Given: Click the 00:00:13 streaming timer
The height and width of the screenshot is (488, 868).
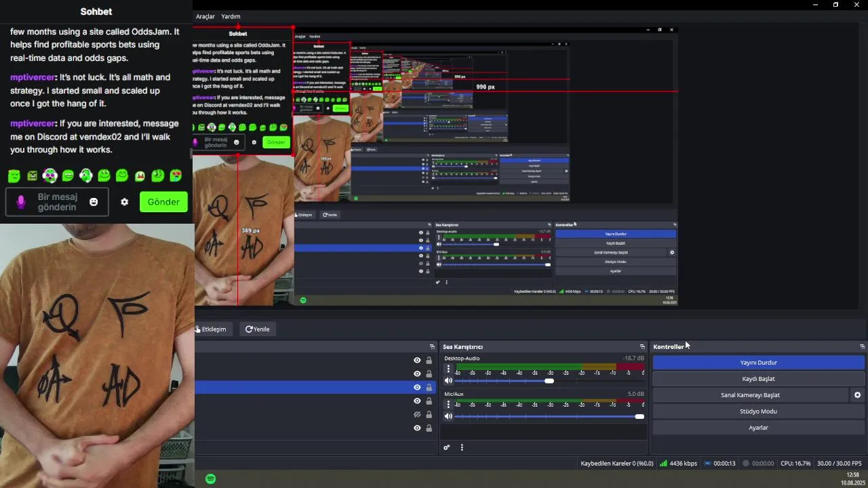Looking at the screenshot, I should tap(720, 464).
